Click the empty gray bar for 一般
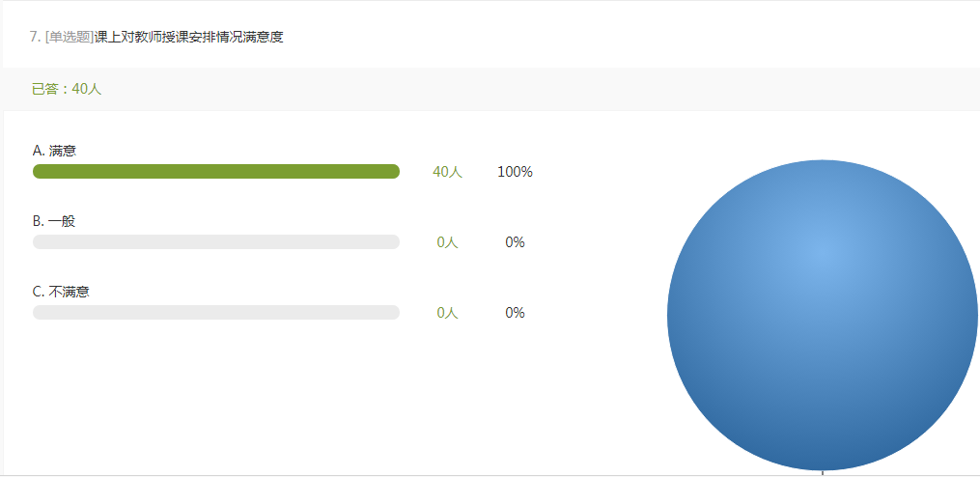The width and height of the screenshot is (980, 477). (216, 242)
